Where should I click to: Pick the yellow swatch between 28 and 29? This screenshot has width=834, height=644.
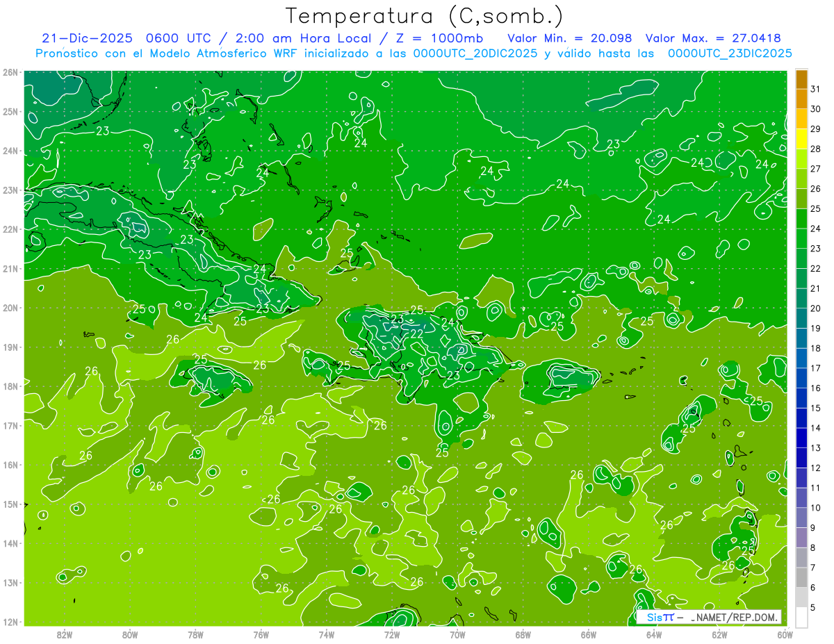coord(801,139)
